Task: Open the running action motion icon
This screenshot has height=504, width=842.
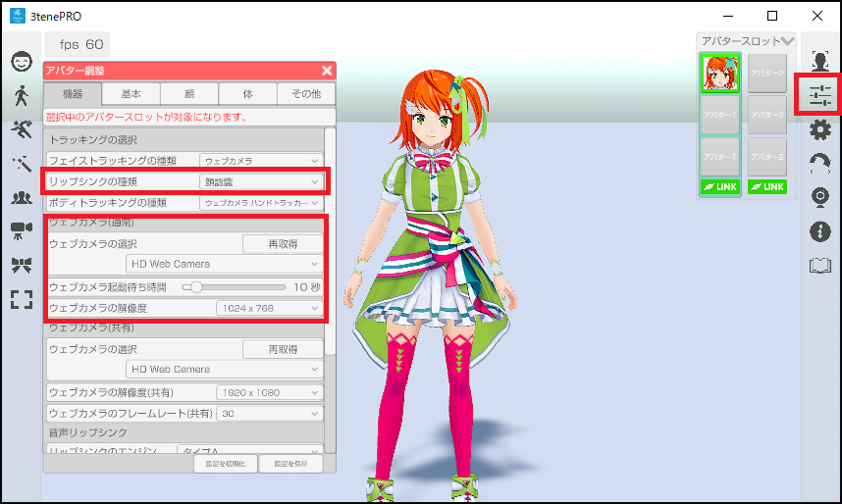Action: 22,129
